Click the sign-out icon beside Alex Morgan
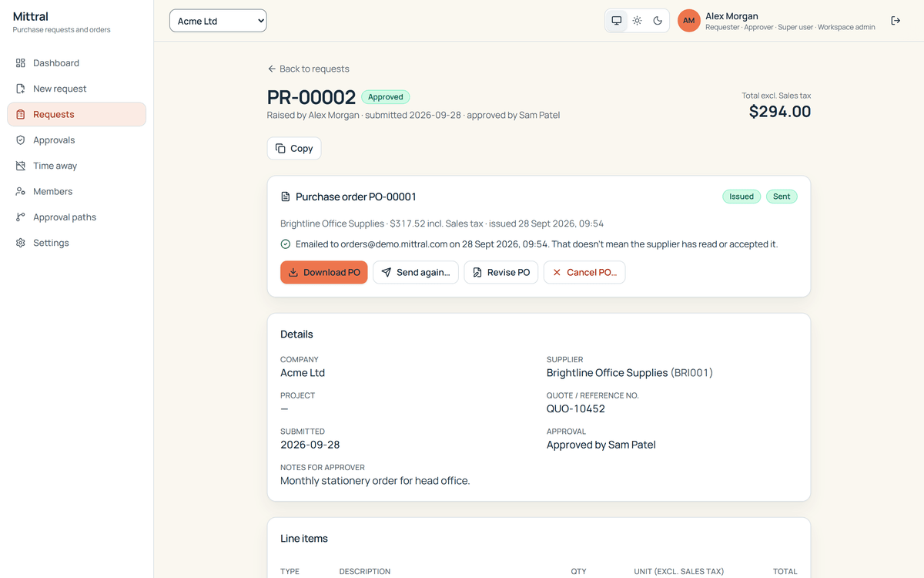The height and width of the screenshot is (578, 924). [x=896, y=21]
